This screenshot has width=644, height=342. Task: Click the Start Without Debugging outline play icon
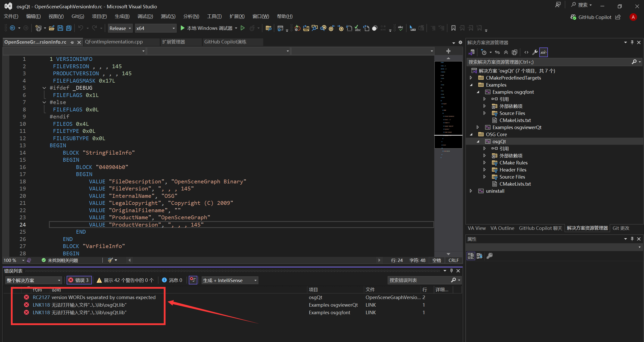click(x=243, y=28)
